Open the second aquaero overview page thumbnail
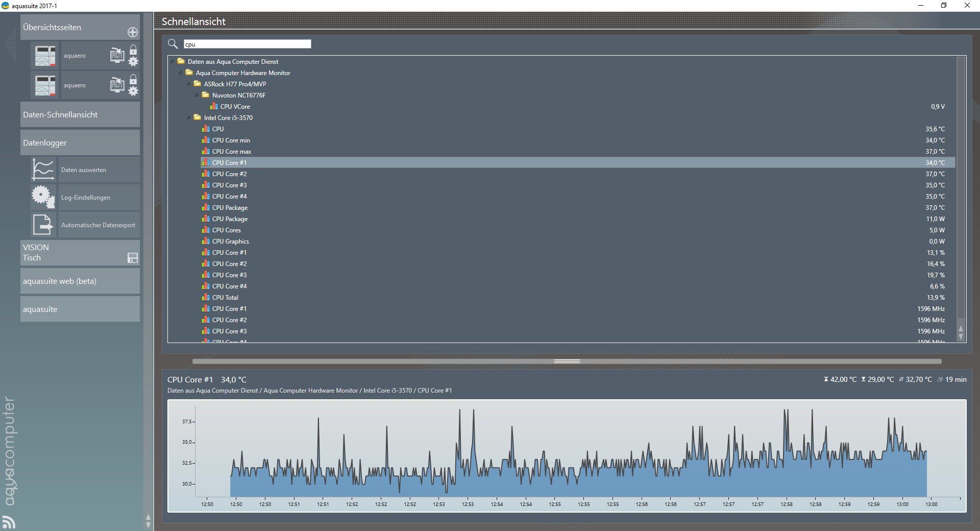The image size is (980, 531). pos(45,85)
